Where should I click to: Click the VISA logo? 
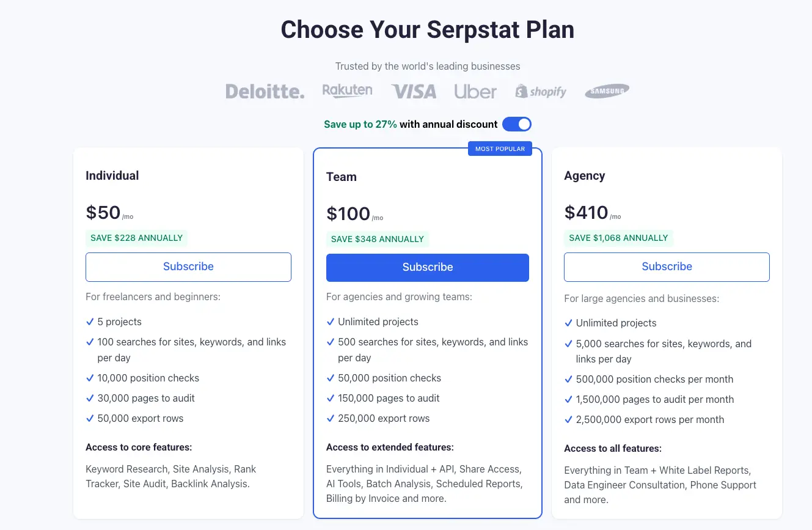tap(414, 92)
